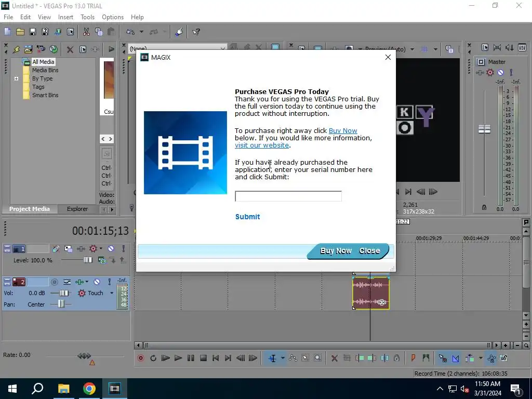The image size is (532, 399).
Task: Click the red Delete X icon in the timeline toolbar
Action: coord(334,358)
